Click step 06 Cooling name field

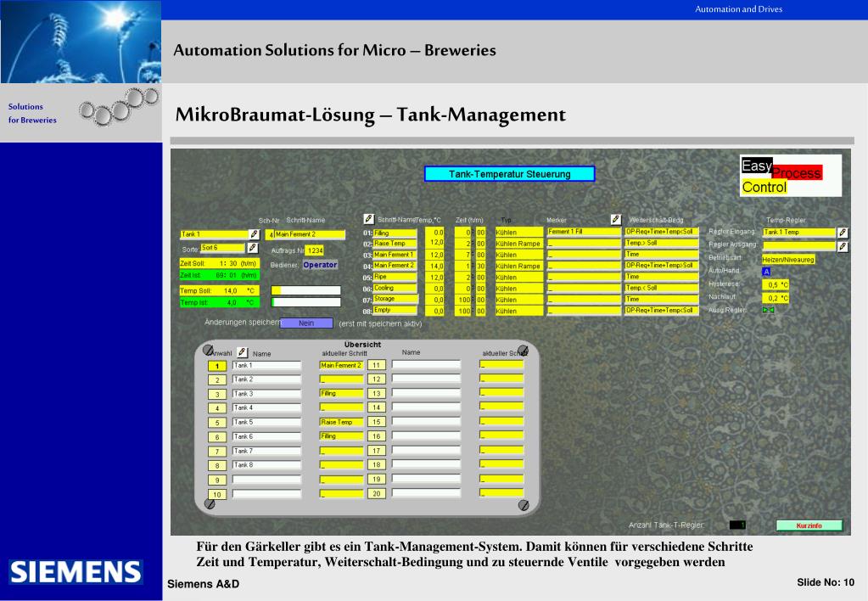[395, 288]
